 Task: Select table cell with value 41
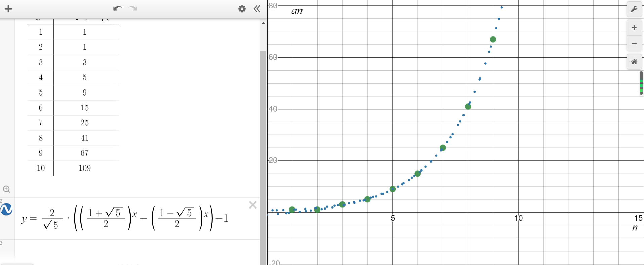85,138
